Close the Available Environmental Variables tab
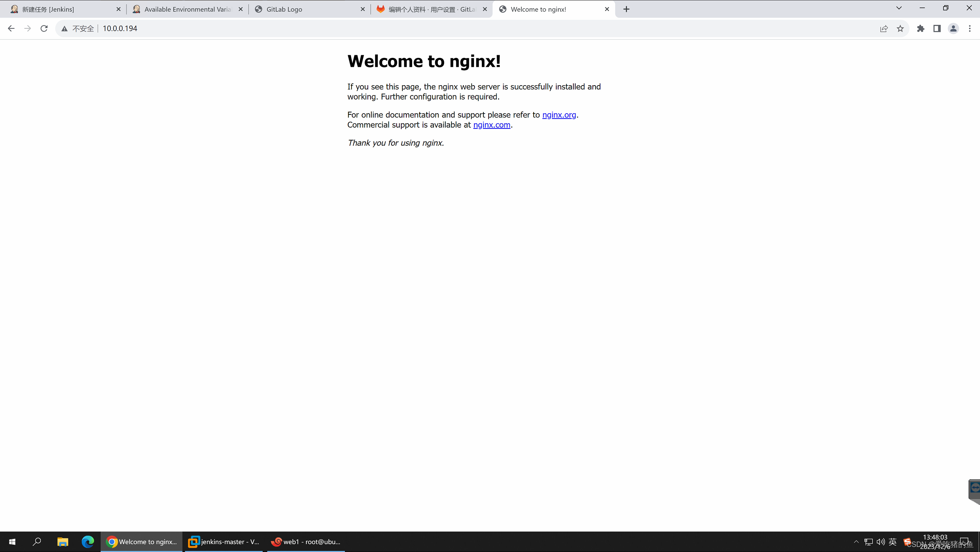 click(241, 9)
